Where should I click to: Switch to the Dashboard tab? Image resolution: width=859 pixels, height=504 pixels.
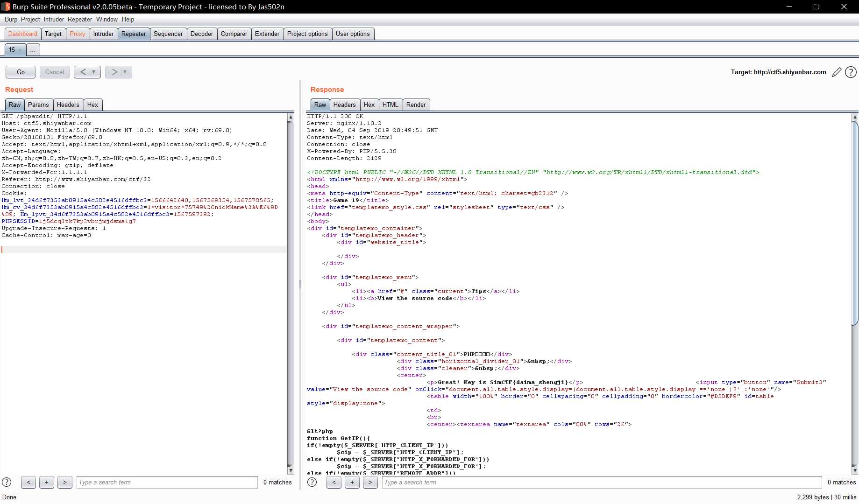click(23, 34)
